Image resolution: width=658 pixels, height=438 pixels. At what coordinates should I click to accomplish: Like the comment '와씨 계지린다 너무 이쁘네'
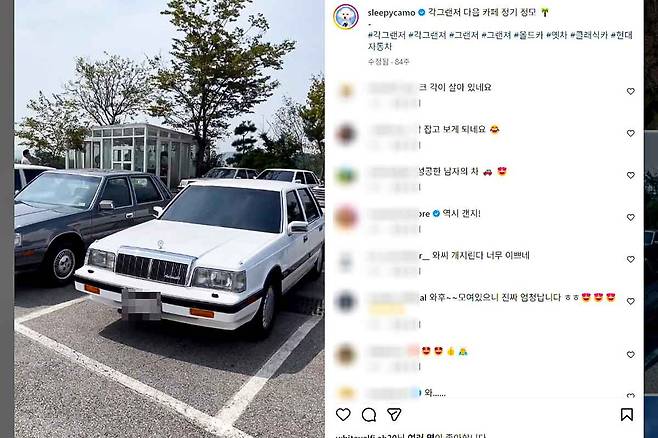point(630,259)
